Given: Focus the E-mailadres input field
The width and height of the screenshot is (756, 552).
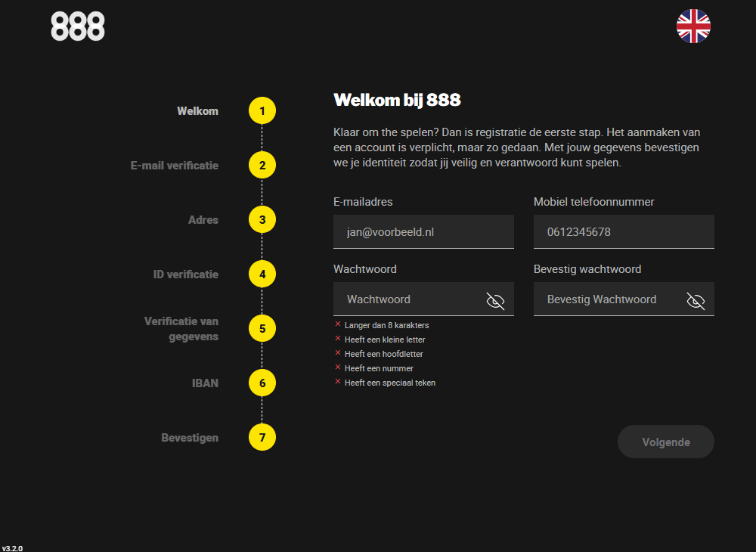Looking at the screenshot, I should tap(424, 232).
